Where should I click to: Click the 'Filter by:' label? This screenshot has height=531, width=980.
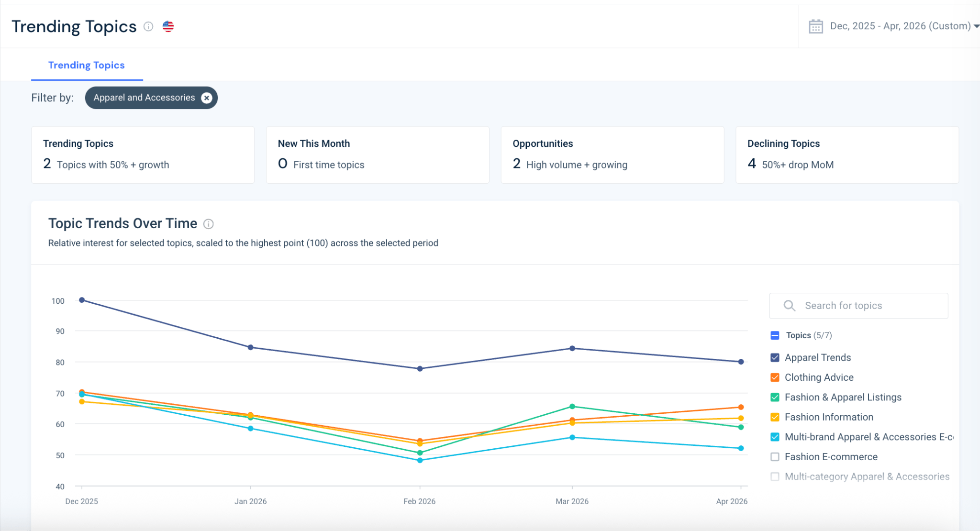(52, 98)
